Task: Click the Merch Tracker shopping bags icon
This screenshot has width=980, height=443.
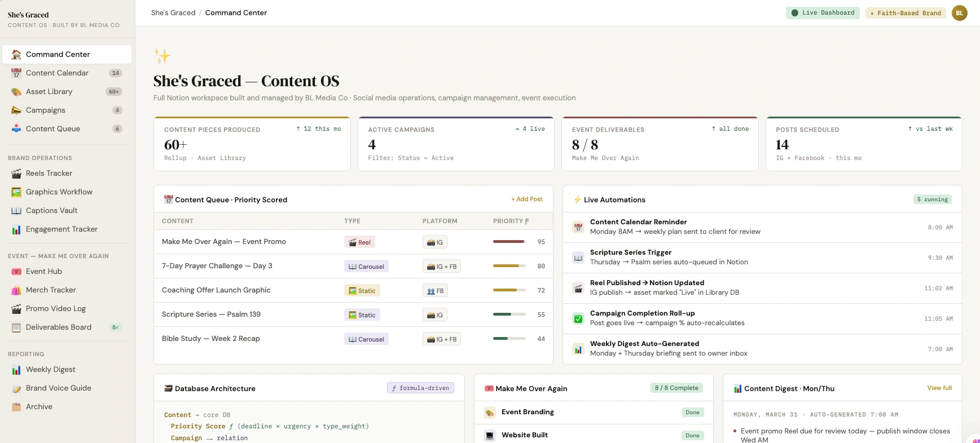Action: click(16, 290)
